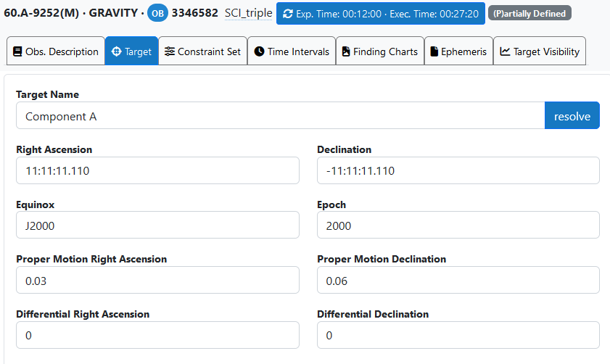Click the (P)artially Defined status badge
The height and width of the screenshot is (364, 610).
pos(529,14)
